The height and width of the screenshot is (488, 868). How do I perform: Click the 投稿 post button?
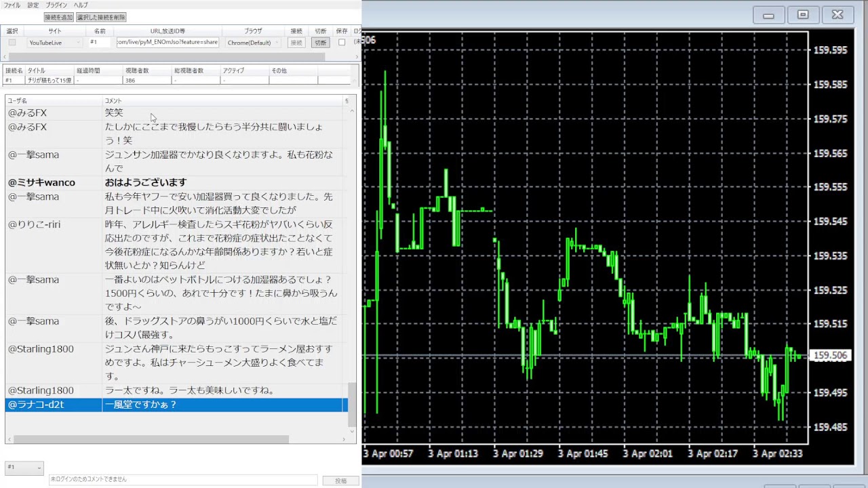340,481
